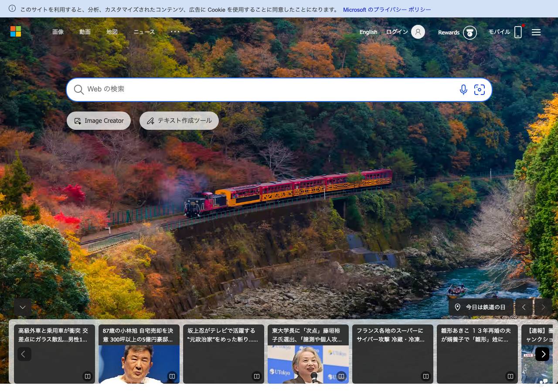The width and height of the screenshot is (558, 392).
Task: Open the hamburger settings menu
Action: pyautogui.click(x=536, y=32)
